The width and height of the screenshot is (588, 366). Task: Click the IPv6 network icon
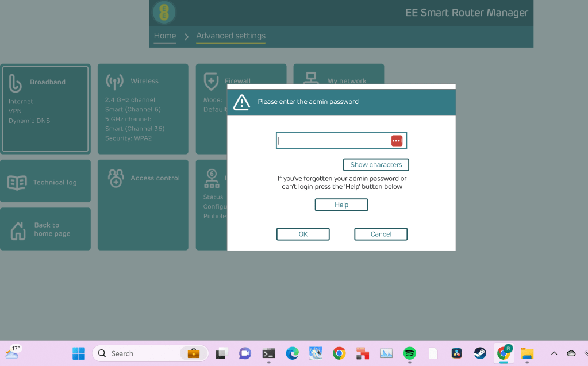click(x=212, y=179)
